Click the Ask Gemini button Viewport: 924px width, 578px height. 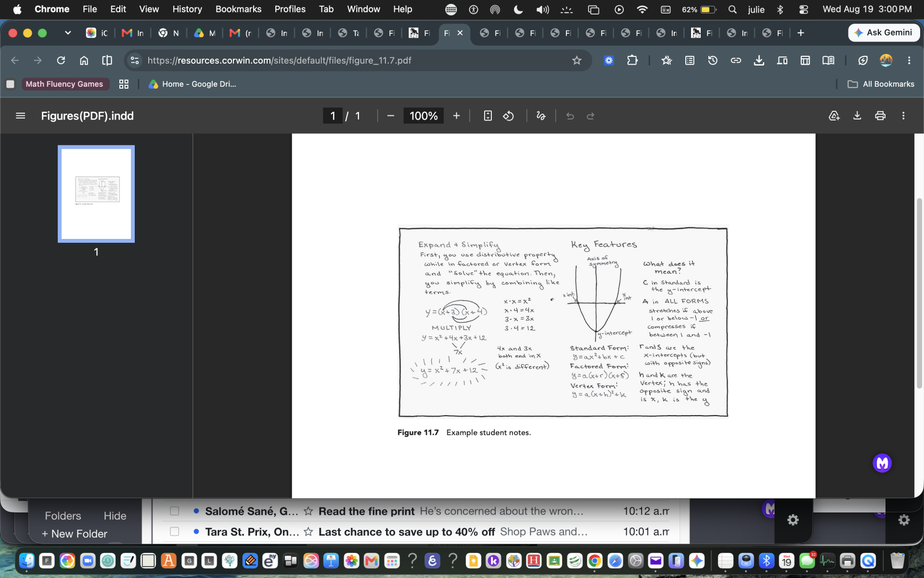884,33
